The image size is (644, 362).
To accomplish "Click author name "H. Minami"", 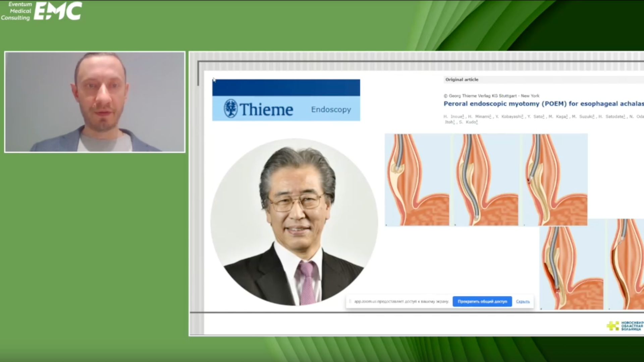I will (479, 117).
